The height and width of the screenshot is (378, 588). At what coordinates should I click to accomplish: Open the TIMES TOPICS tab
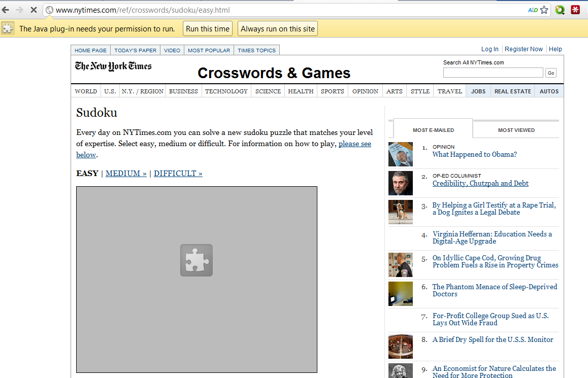pyautogui.click(x=256, y=50)
